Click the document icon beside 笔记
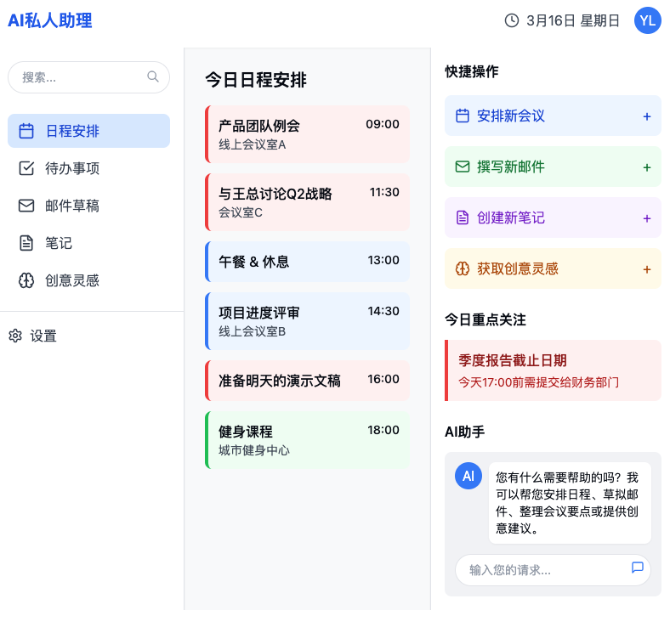Image resolution: width=670 pixels, height=644 pixels. 26,243
